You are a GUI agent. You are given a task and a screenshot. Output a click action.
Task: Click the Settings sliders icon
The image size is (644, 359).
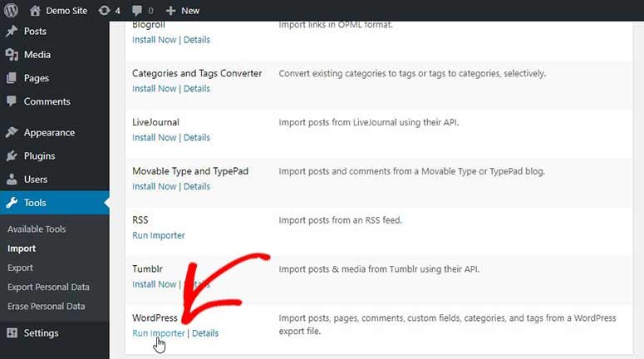pyautogui.click(x=12, y=332)
